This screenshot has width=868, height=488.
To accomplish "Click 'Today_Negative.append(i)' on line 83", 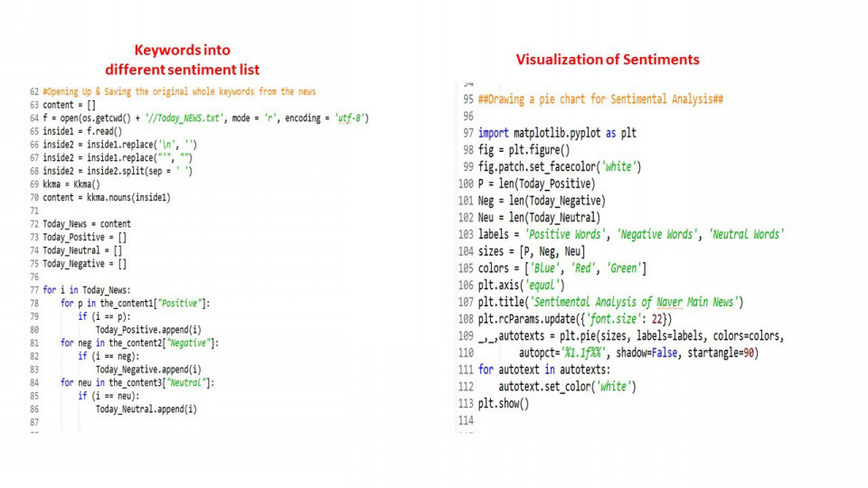I will 148,369.
